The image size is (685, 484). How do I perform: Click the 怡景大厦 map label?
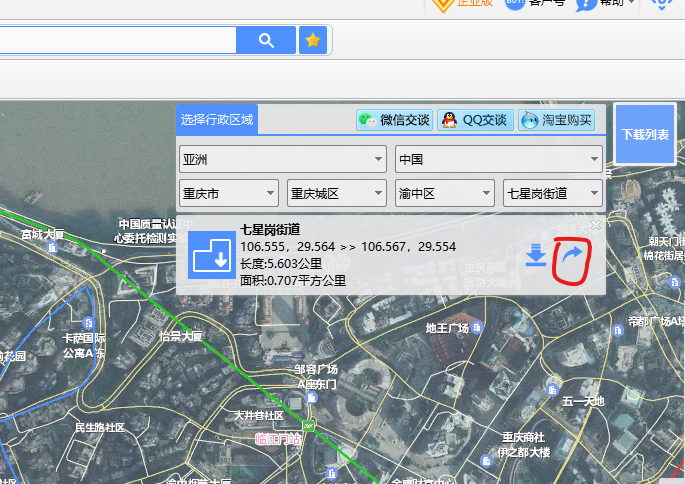(x=181, y=336)
